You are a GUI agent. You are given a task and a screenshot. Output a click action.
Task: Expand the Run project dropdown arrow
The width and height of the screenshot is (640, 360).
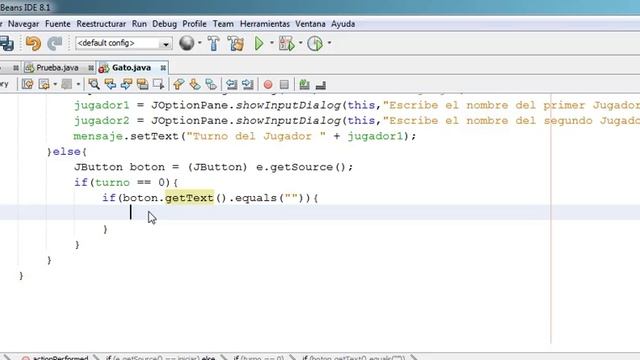coord(271,43)
